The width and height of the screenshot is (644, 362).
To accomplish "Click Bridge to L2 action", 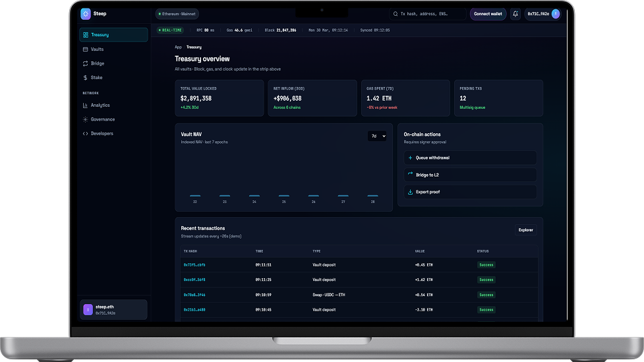I will pyautogui.click(x=470, y=175).
